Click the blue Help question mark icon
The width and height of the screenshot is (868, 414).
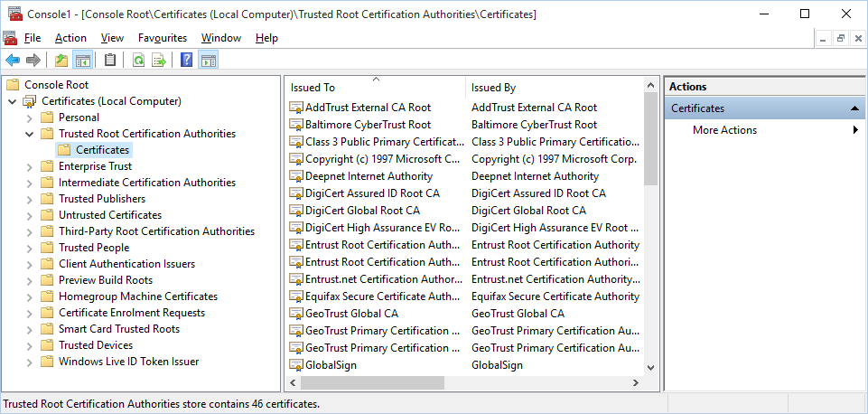point(186,61)
